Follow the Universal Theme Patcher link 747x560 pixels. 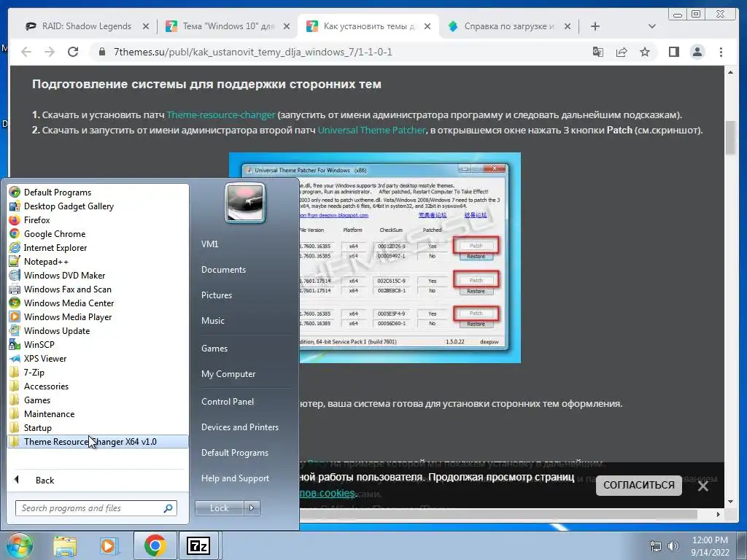coord(371,130)
